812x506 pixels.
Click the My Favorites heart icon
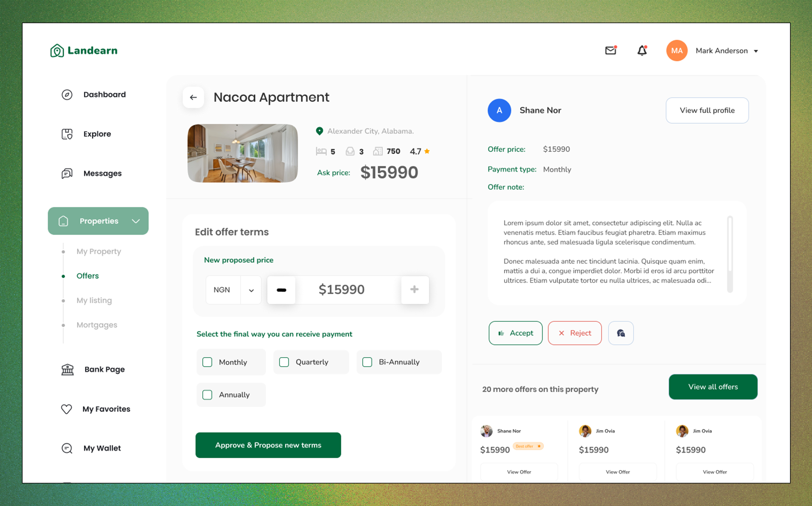66,409
